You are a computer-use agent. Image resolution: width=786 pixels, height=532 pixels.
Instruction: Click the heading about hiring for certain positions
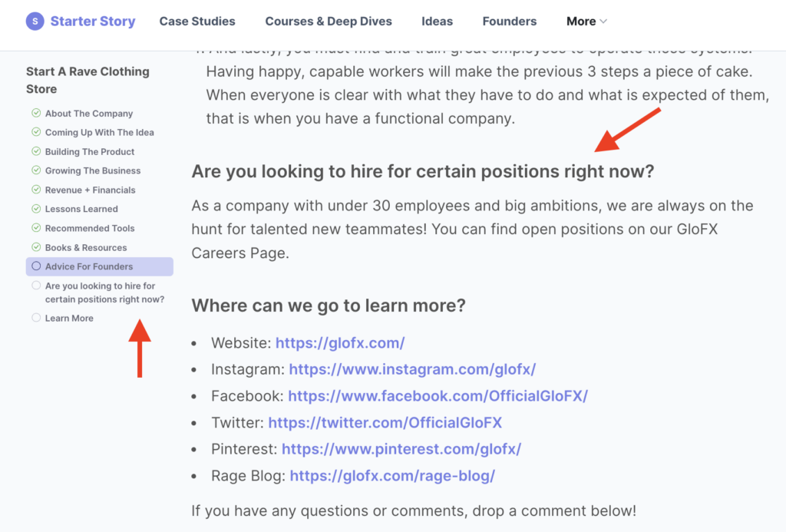(423, 171)
